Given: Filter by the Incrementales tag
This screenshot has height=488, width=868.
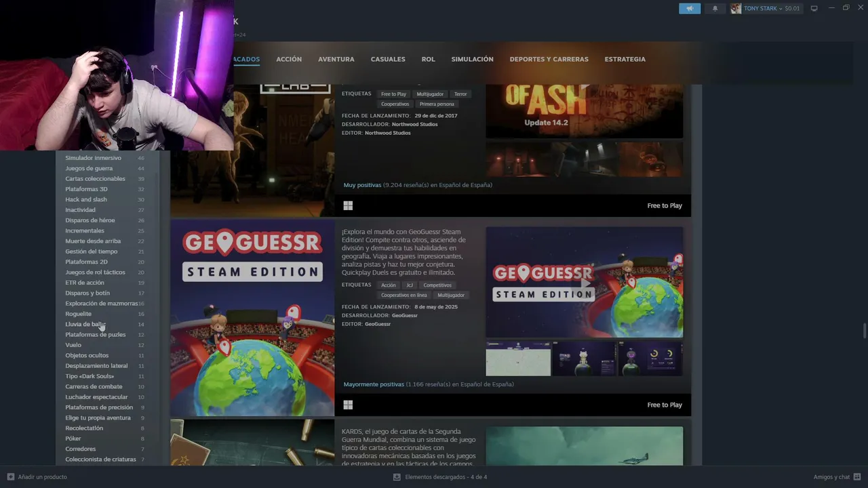Looking at the screenshot, I should pos(85,230).
